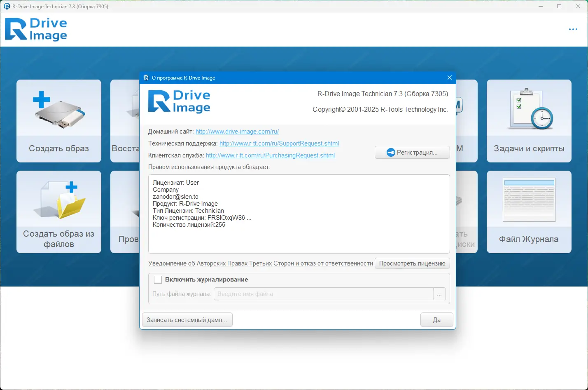Click the Просмотреть лицензию button

412,263
